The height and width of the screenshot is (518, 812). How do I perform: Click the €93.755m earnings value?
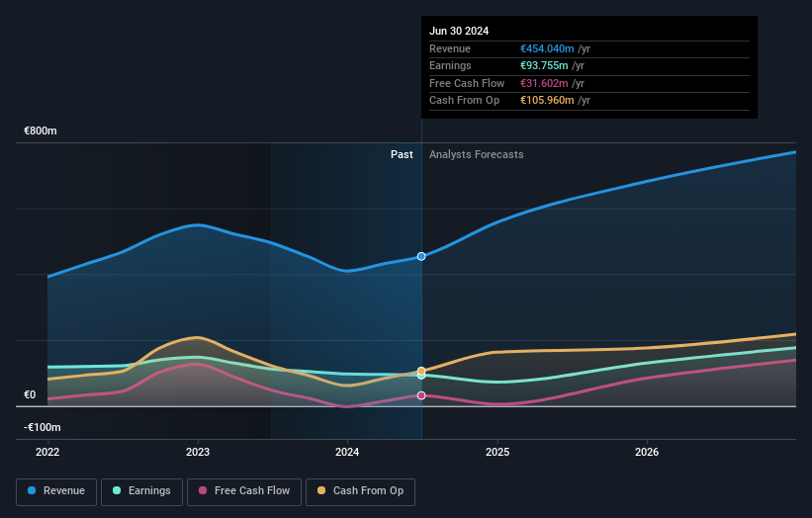point(544,65)
